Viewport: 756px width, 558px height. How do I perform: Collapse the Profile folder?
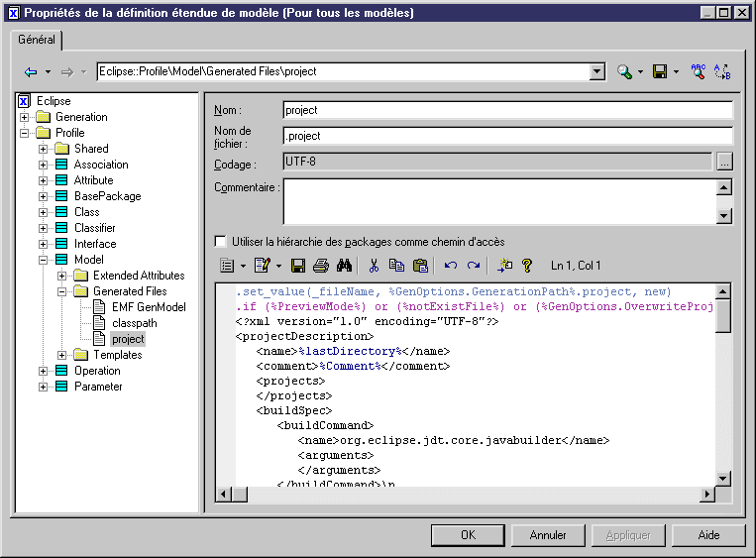click(x=24, y=133)
